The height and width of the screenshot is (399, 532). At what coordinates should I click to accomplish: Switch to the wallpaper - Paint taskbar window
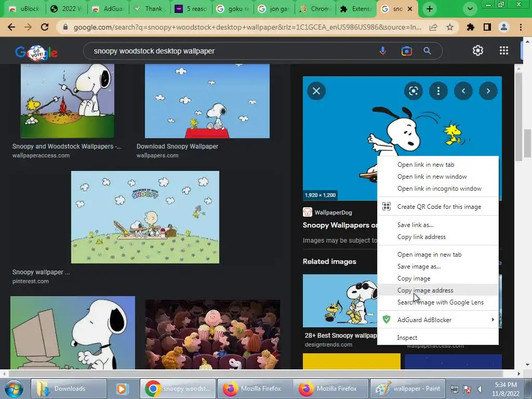click(406, 389)
